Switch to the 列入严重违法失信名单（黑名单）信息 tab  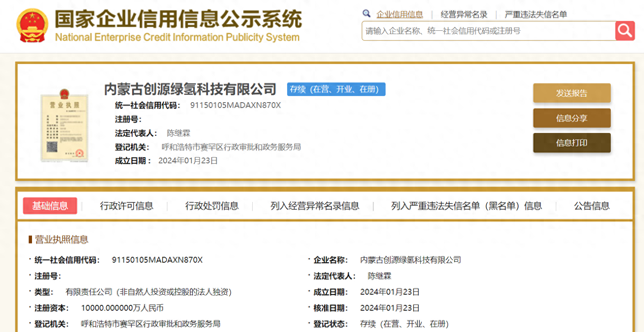pyautogui.click(x=467, y=206)
